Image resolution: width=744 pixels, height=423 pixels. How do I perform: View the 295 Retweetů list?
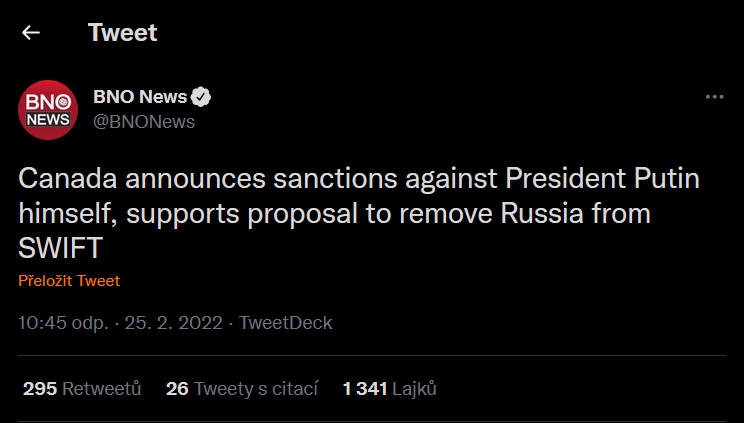click(x=81, y=388)
